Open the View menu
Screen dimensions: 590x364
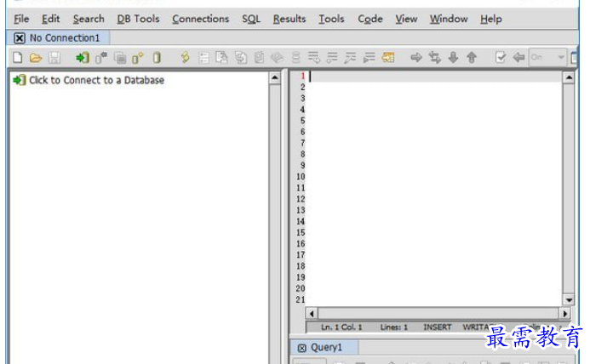pyautogui.click(x=406, y=19)
